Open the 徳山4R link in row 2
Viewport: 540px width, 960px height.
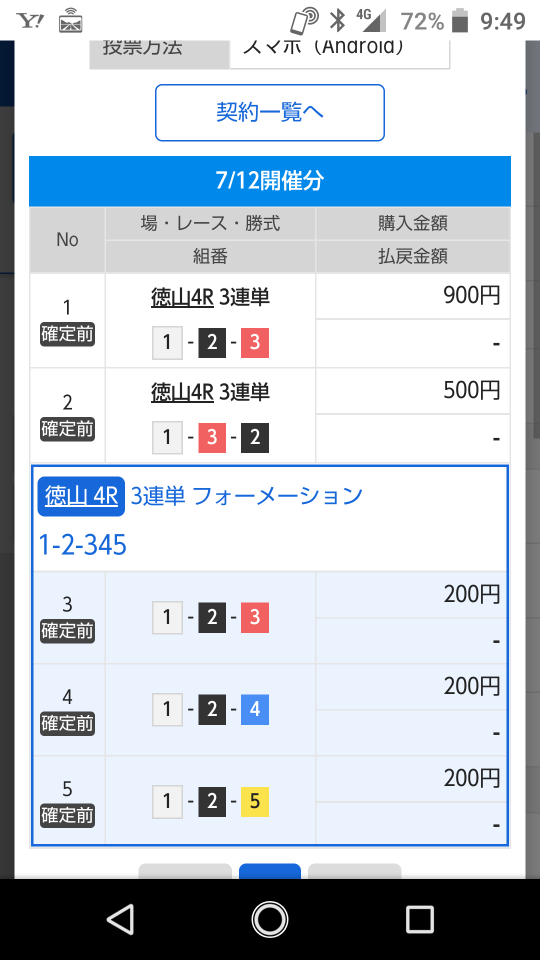pyautogui.click(x=182, y=392)
